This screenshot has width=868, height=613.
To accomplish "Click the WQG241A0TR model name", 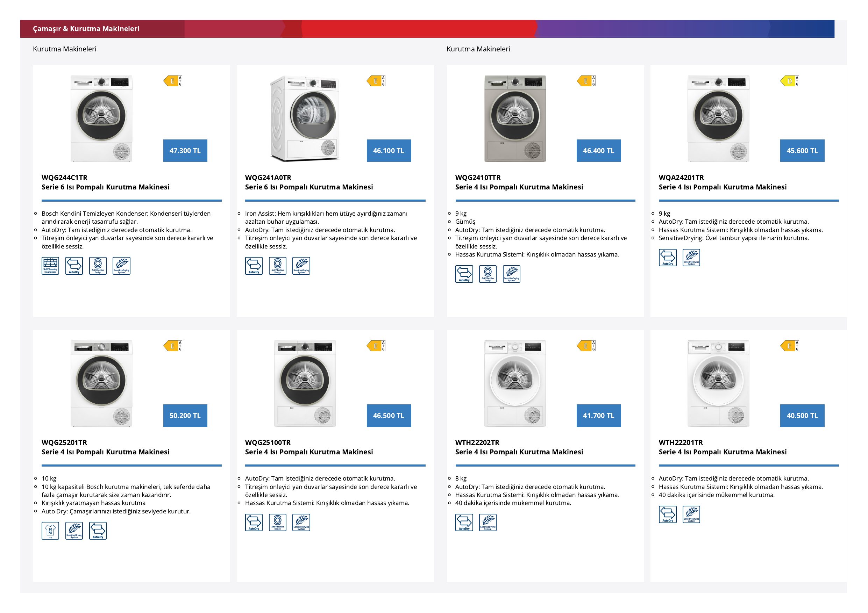I will pyautogui.click(x=268, y=178).
